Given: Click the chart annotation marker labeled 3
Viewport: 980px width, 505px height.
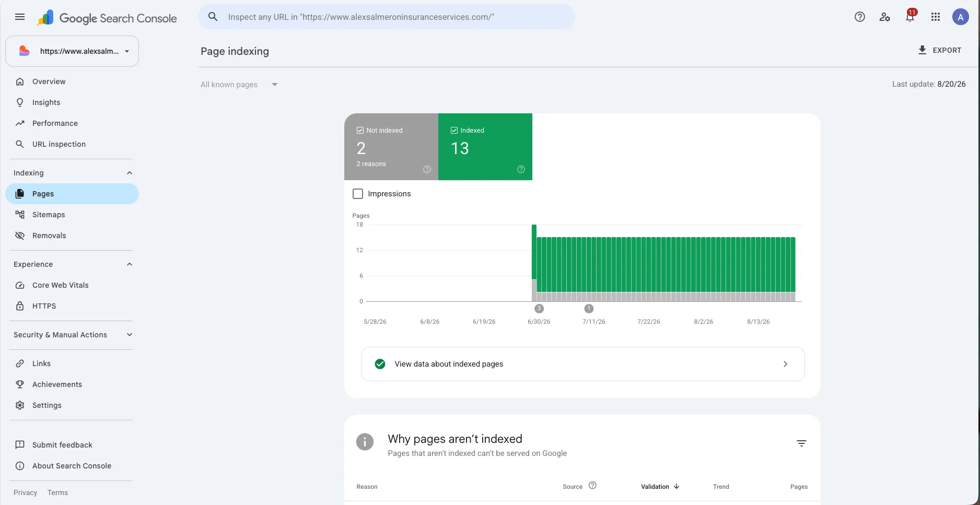Looking at the screenshot, I should (x=539, y=309).
